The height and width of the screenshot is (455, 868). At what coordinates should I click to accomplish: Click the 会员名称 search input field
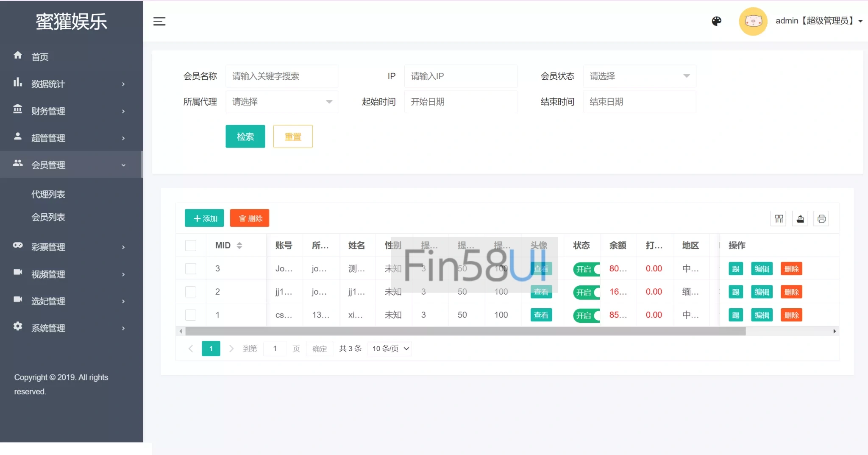(x=282, y=76)
